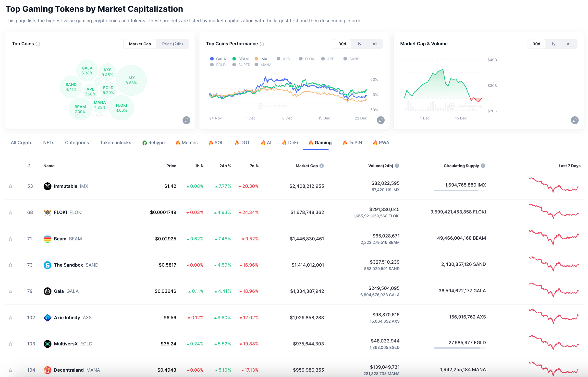Enable SAND series in legend
This screenshot has height=377, width=588.
(x=351, y=59)
